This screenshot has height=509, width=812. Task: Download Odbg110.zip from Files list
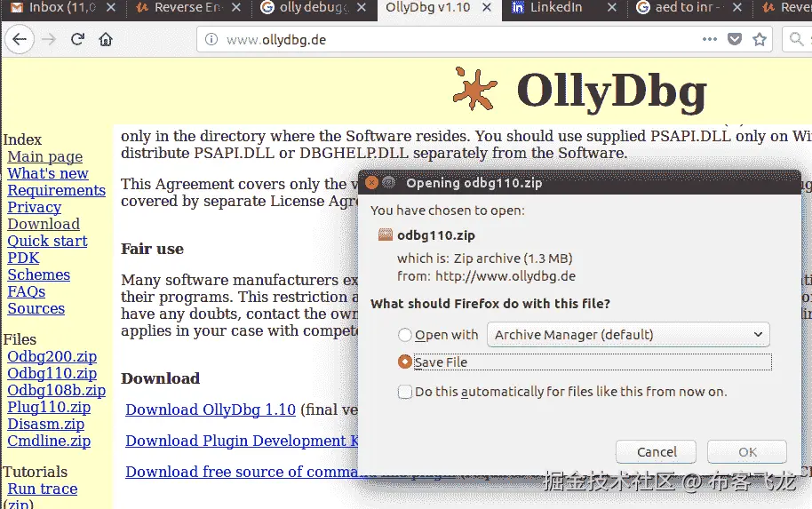52,373
